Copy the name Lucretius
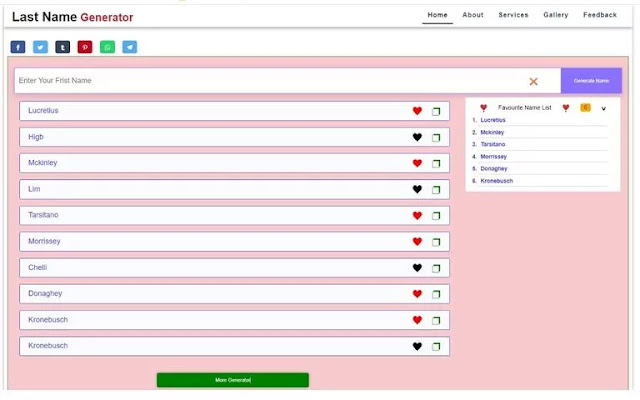Screen dimensions: 640x400 pos(436,111)
